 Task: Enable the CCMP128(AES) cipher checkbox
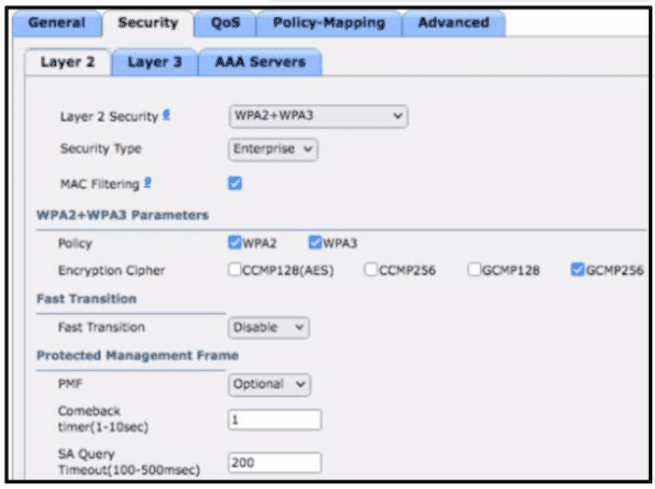(x=235, y=270)
